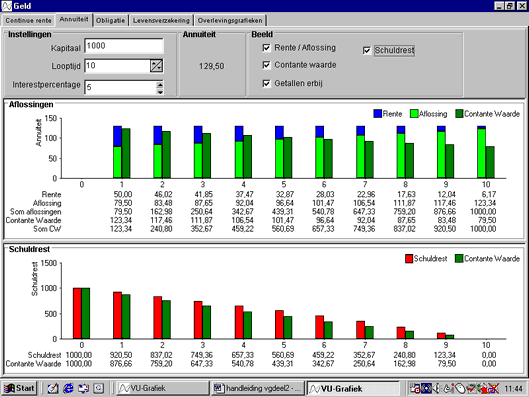The image size is (529, 397).
Task: Switch to handleiding vgdeel2 taskbar button
Action: pyautogui.click(x=258, y=389)
